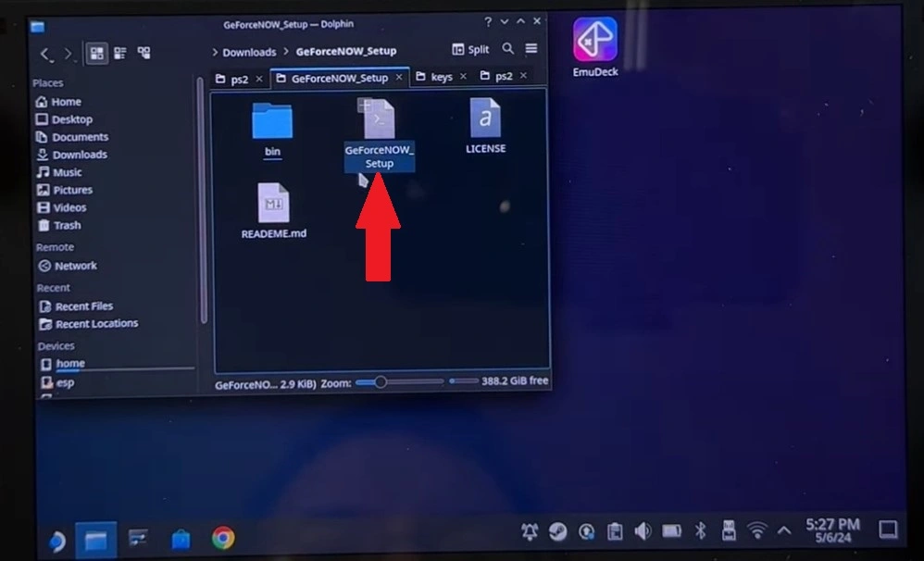Select the LICENSE file
The height and width of the screenshot is (561, 924).
[x=485, y=126]
